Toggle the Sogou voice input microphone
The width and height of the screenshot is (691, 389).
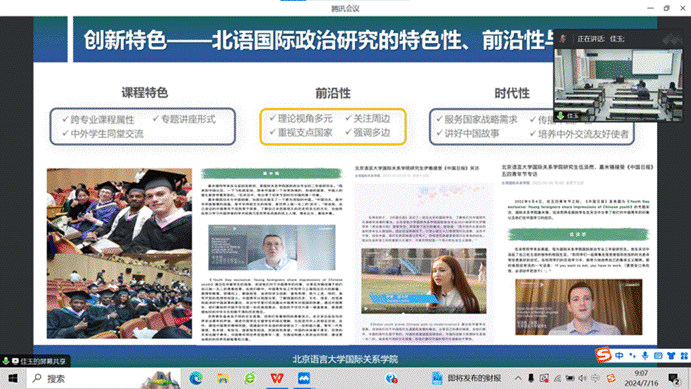645,355
